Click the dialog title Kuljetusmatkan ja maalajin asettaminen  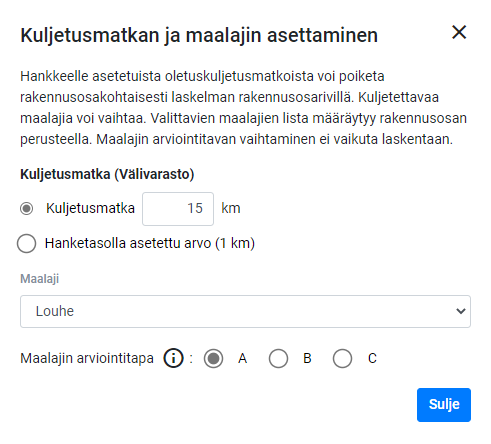(199, 35)
